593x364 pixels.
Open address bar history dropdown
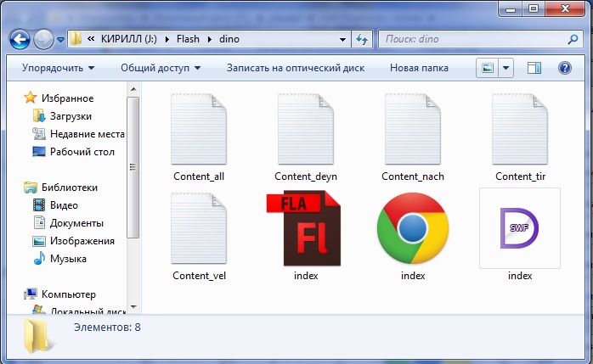(342, 39)
